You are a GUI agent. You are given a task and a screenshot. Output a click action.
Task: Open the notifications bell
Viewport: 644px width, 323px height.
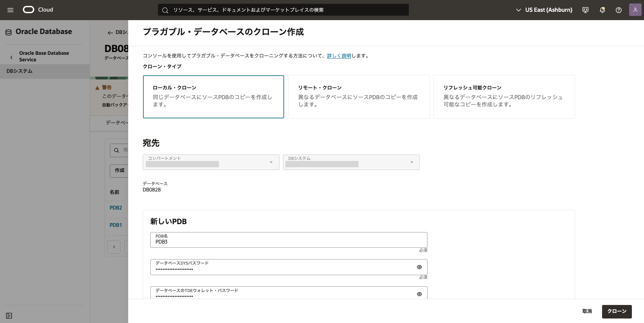coord(602,10)
